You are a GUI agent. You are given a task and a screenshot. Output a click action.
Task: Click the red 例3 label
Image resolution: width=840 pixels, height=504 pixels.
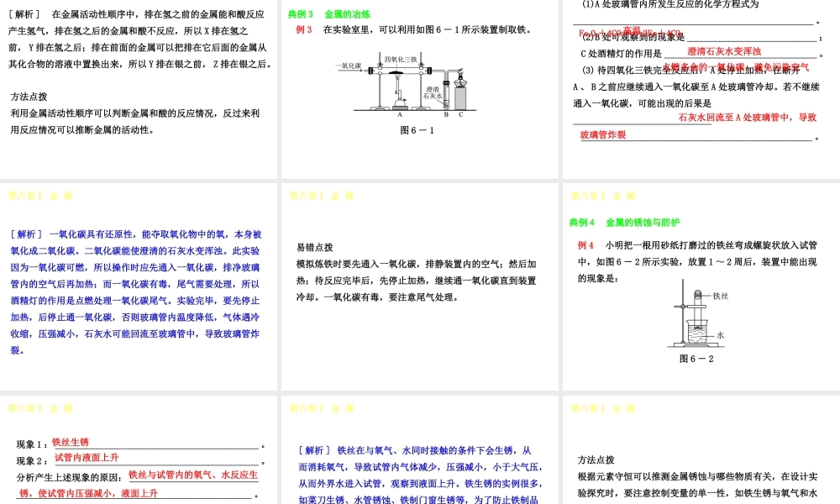[304, 30]
